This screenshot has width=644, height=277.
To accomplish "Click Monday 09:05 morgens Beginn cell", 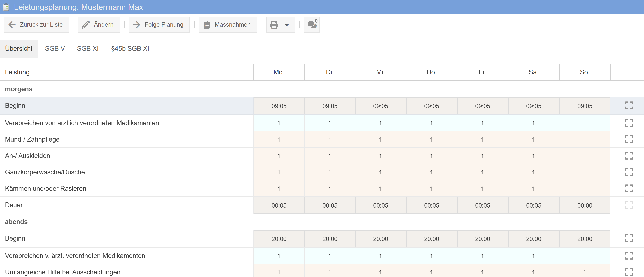I will tap(279, 106).
